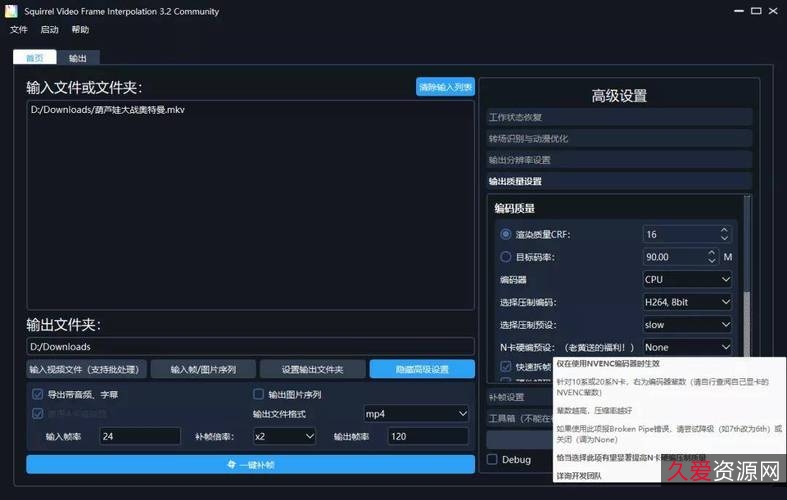Image resolution: width=787 pixels, height=500 pixels.
Task: Enable the Debug checkbox
Action: point(492,459)
